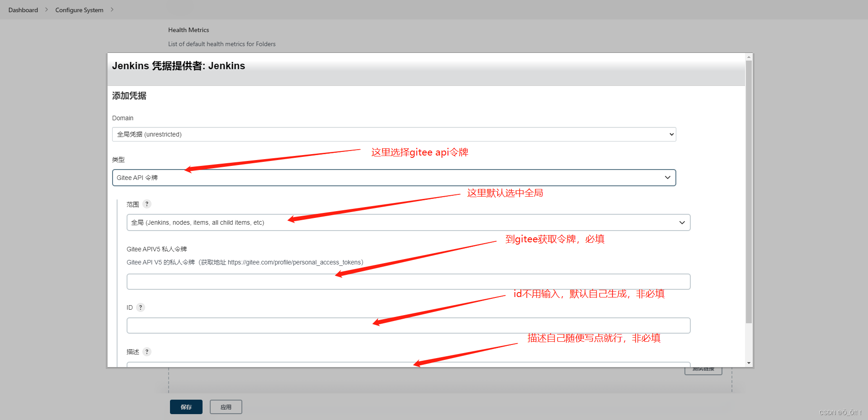Open help icon next to 范围

147,204
